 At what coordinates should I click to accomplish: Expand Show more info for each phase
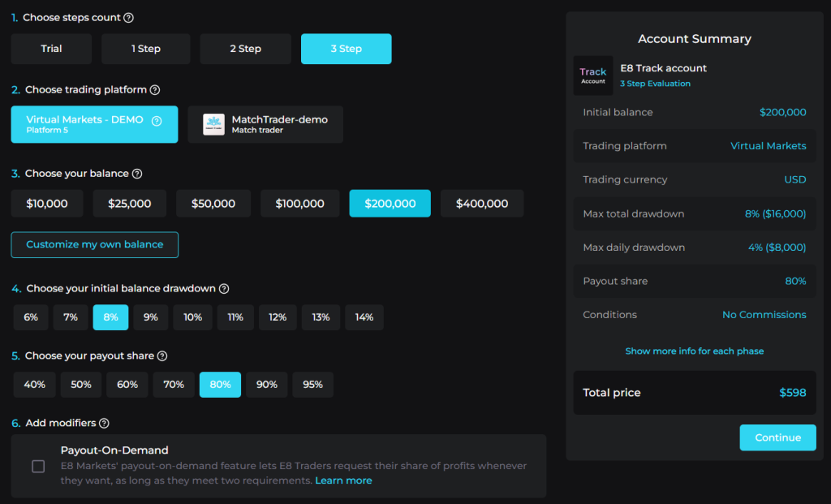coord(694,351)
